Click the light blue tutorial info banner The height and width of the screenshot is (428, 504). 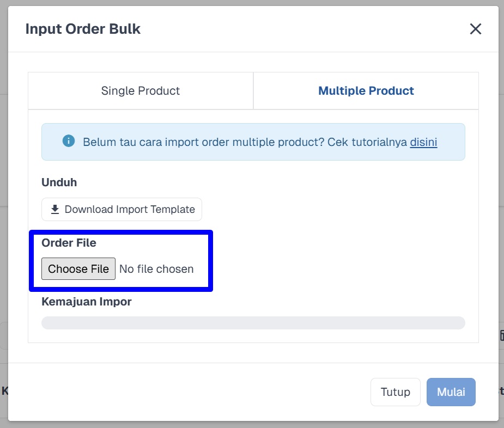click(253, 142)
